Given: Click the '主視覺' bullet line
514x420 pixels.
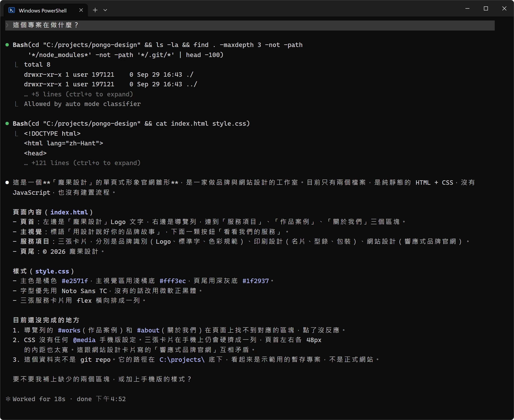Looking at the screenshot, I should (x=151, y=232).
